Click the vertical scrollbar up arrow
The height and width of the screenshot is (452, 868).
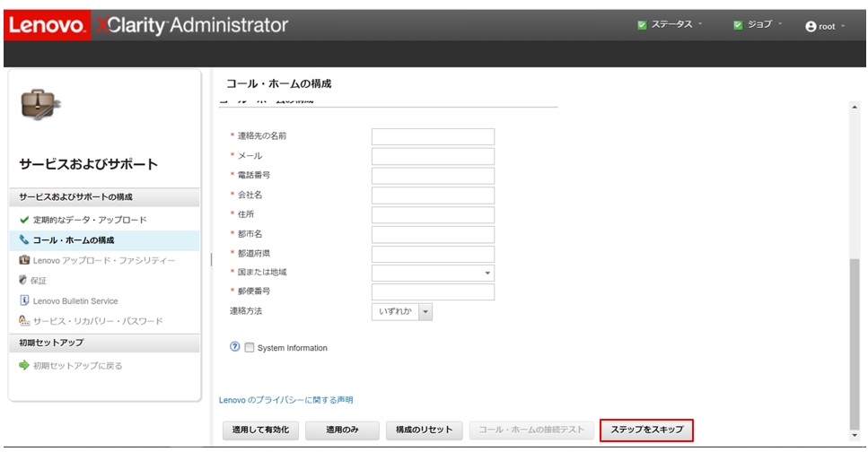pos(855,108)
